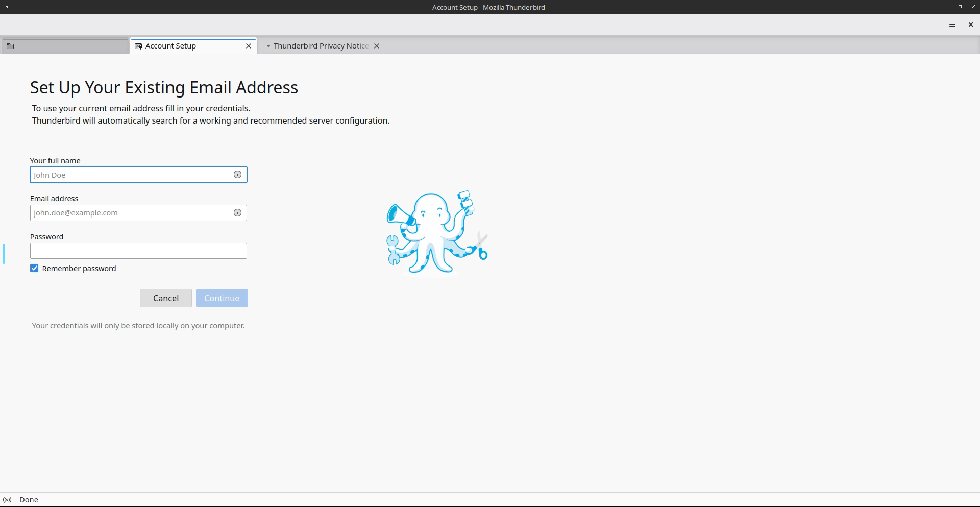Focus the Your full name field
Screen dimensions: 980x507
[131, 175]
